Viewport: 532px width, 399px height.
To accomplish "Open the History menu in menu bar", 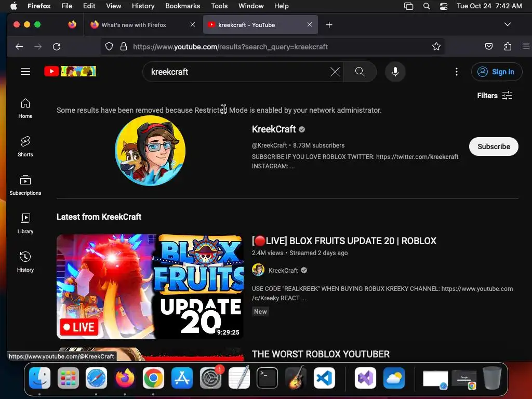I will click(x=143, y=6).
